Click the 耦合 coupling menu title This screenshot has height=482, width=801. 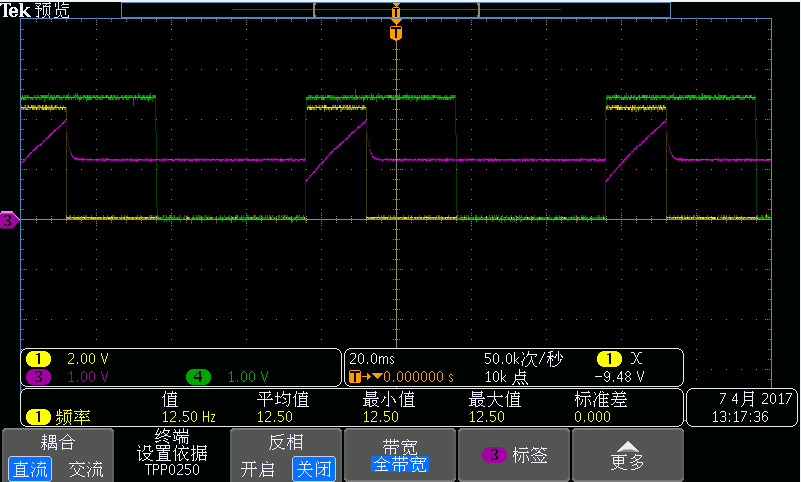point(58,442)
